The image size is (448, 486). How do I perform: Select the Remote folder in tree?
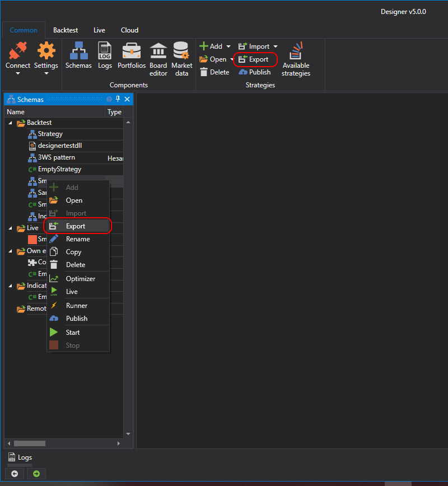click(x=31, y=309)
